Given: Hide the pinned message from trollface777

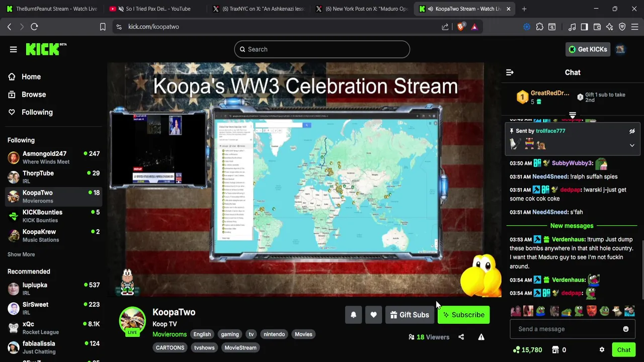Looking at the screenshot, I should (x=632, y=131).
